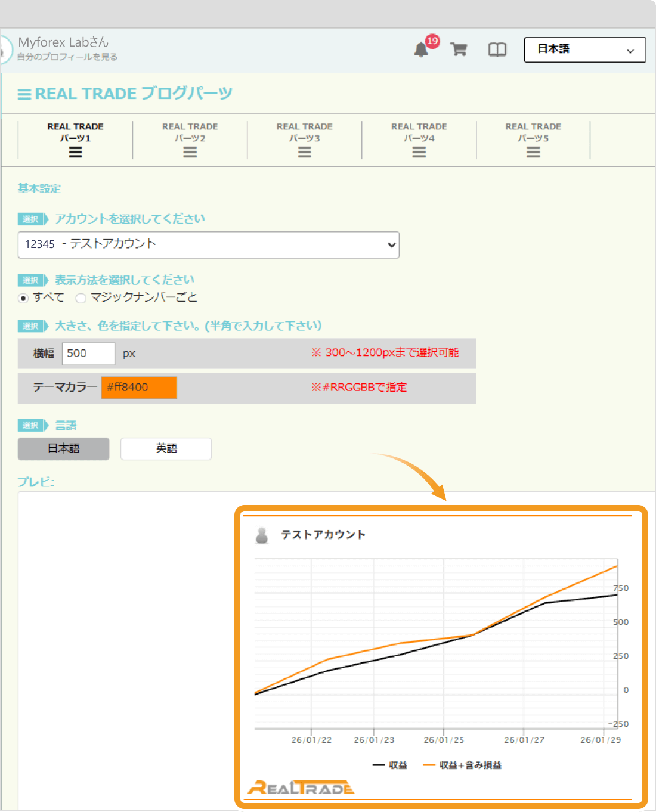Viewport: 656px width, 812px height.
Task: Toggle the 収益 legend in the chart
Action: 391,765
